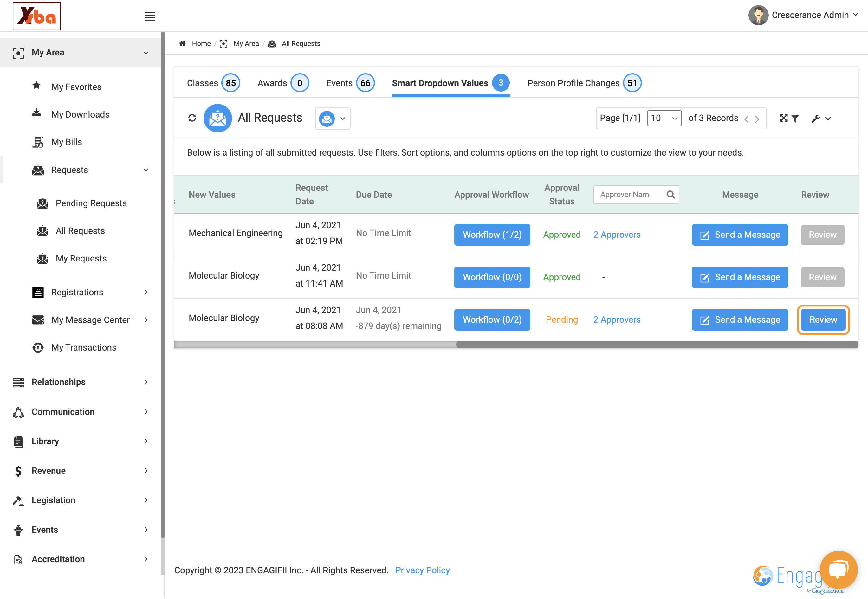This screenshot has height=599, width=868.
Task: Click the search magnifier in Approver Name field
Action: pyautogui.click(x=670, y=194)
